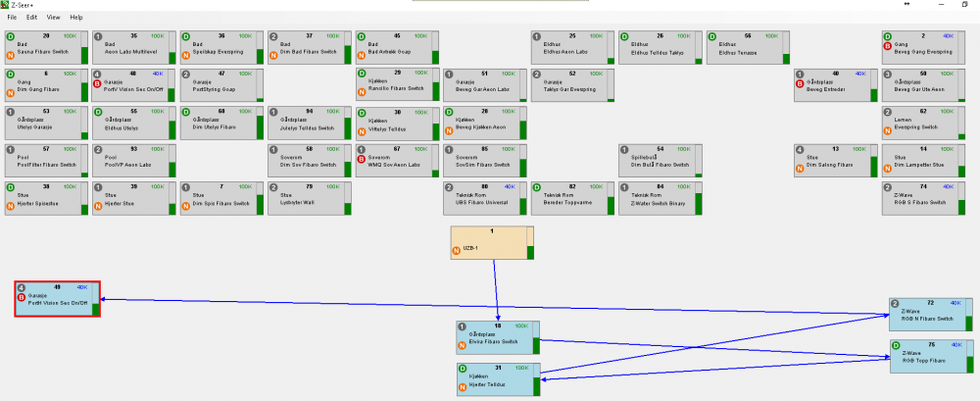980x401 pixels.
Task: Click the 40K speed label on UBS Fibaro Universal
Action: coord(509,185)
